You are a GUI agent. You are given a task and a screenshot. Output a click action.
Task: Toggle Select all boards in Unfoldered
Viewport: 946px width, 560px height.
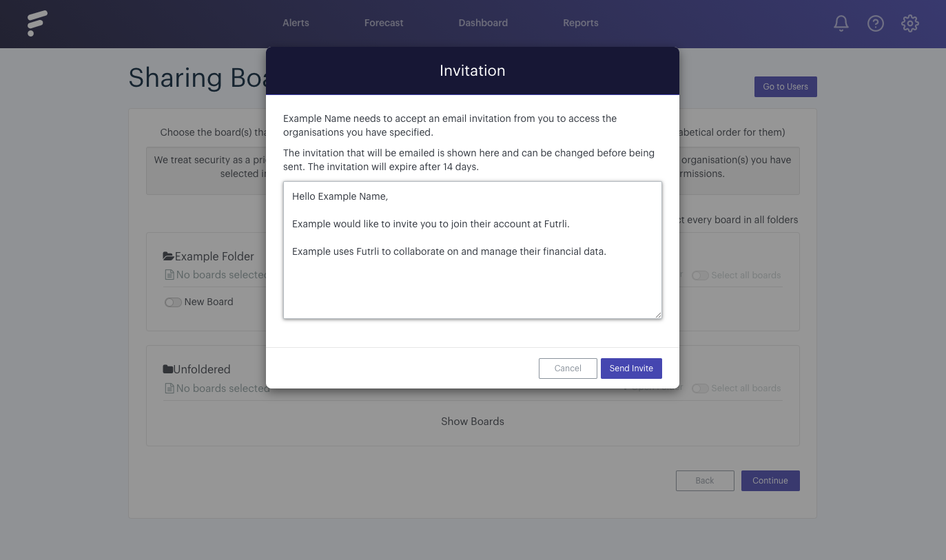click(x=700, y=388)
